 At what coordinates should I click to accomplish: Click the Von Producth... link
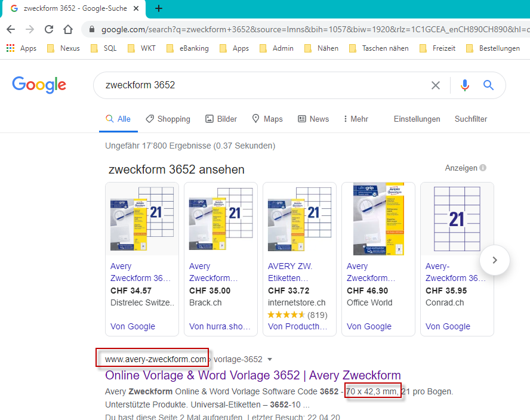click(298, 326)
